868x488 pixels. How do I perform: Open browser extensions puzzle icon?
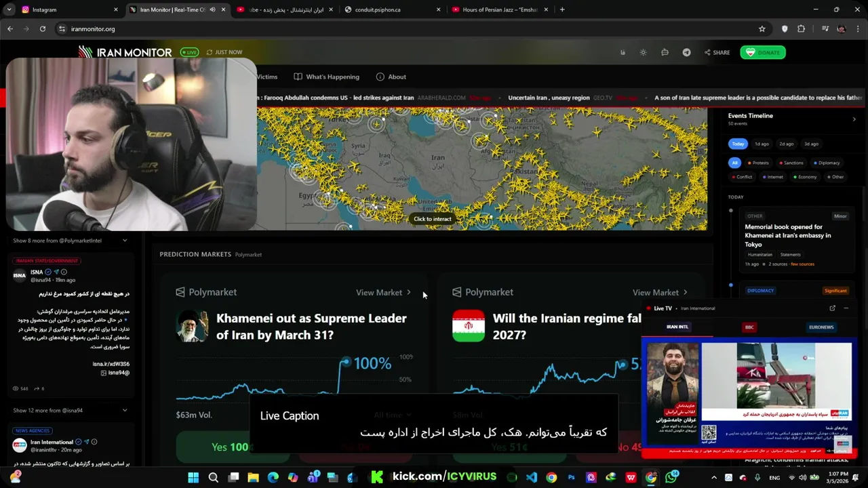[x=802, y=28]
